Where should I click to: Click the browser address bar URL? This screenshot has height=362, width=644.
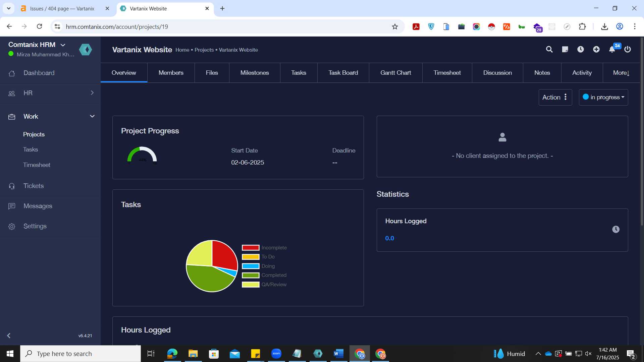[x=117, y=26]
